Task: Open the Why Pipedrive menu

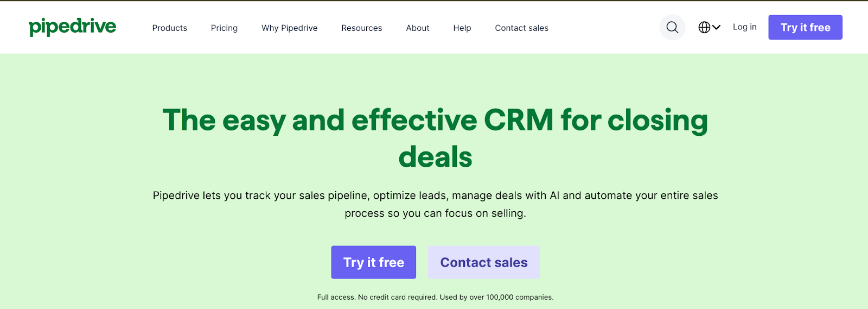Action: pyautogui.click(x=289, y=28)
